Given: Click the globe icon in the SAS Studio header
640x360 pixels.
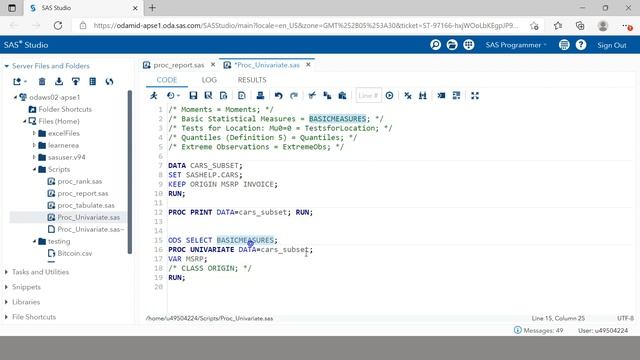Looking at the screenshot, I should [x=469, y=45].
